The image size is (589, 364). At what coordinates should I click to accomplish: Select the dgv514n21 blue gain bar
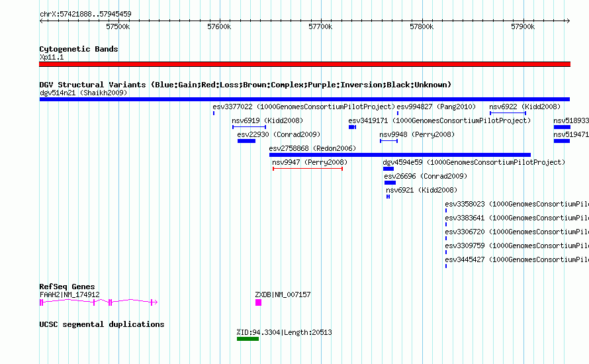tap(304, 99)
